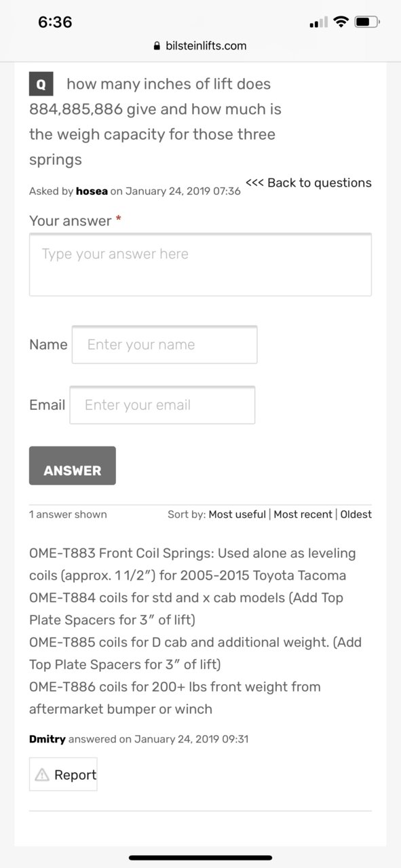The width and height of the screenshot is (401, 868).
Task: Go back to questions list
Action: [309, 183]
